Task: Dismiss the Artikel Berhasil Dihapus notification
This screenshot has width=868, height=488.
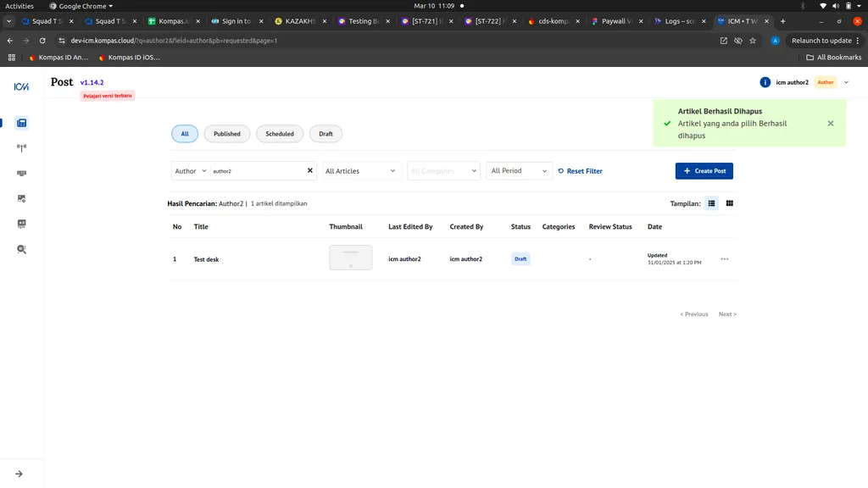Action: (831, 124)
